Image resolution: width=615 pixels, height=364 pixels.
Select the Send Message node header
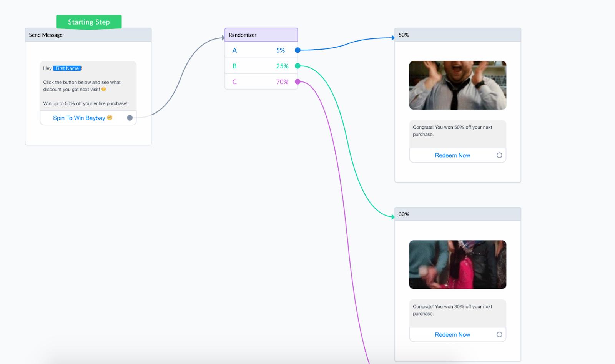point(88,35)
